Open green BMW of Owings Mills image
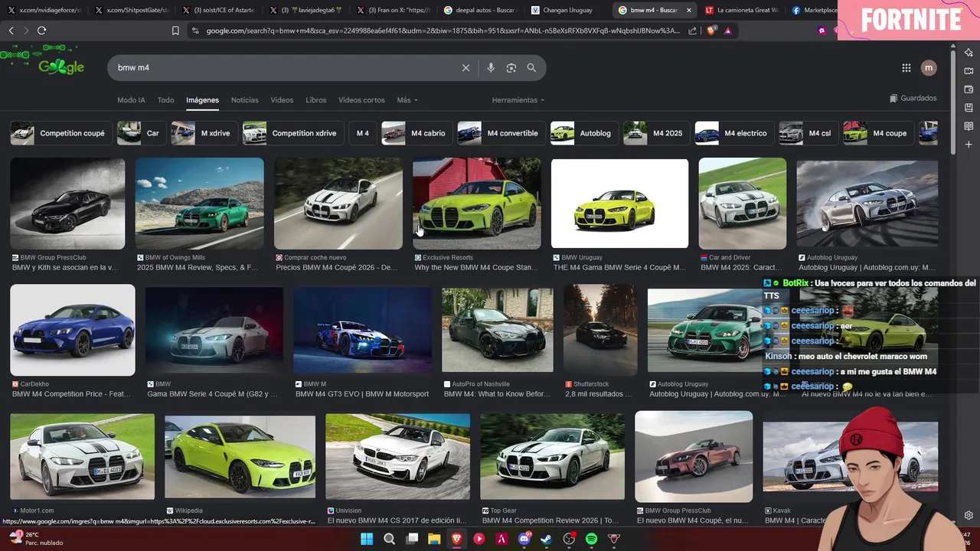Screen dimensions: 980x551 [x=200, y=204]
